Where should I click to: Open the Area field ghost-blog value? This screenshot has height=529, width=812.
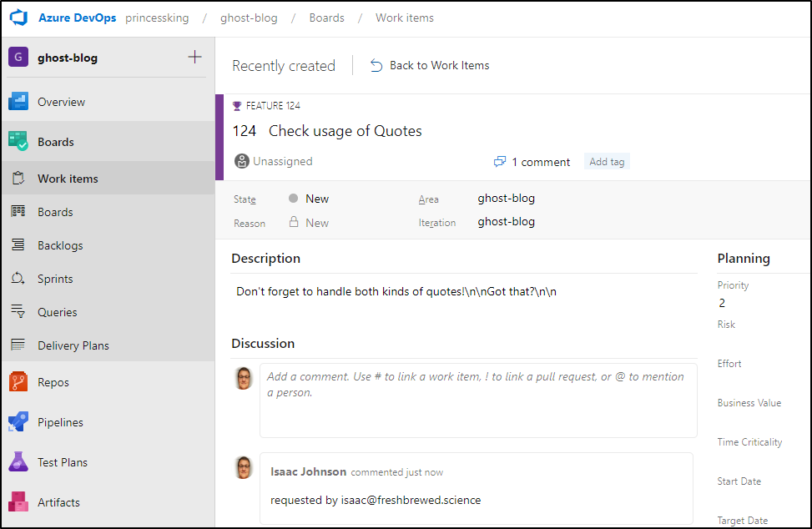click(x=506, y=199)
